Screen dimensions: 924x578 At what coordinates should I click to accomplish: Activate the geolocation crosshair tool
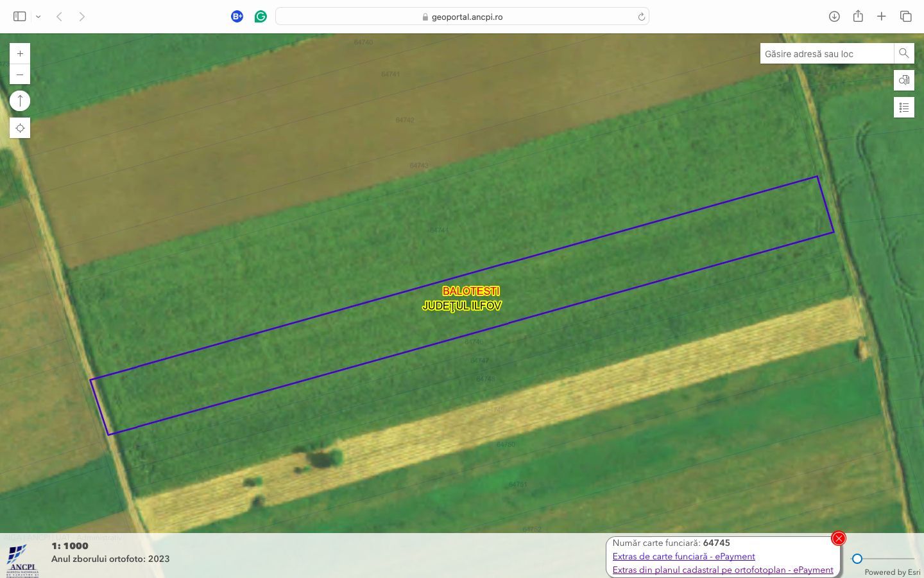(20, 128)
